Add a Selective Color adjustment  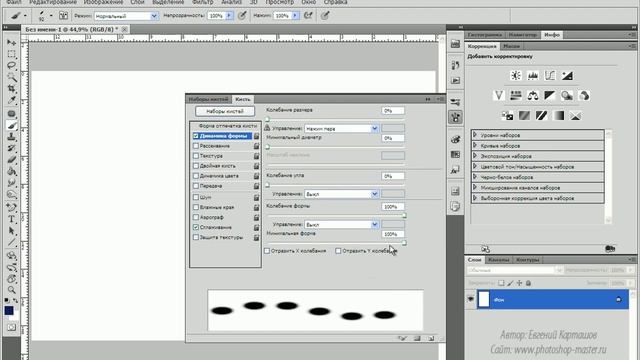576,116
